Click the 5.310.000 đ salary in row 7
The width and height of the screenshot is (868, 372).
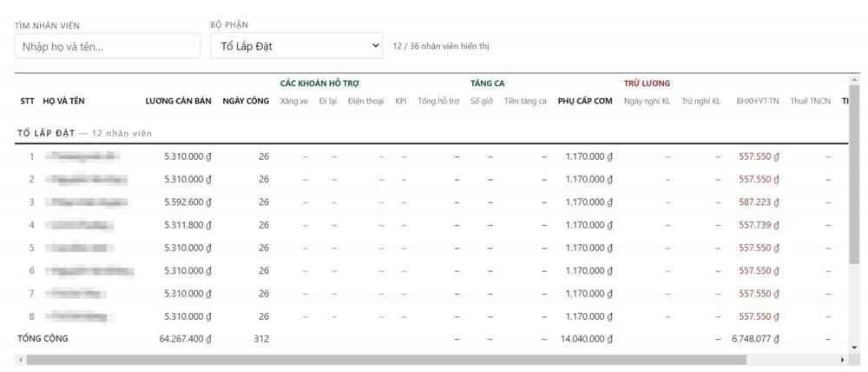coord(187,294)
